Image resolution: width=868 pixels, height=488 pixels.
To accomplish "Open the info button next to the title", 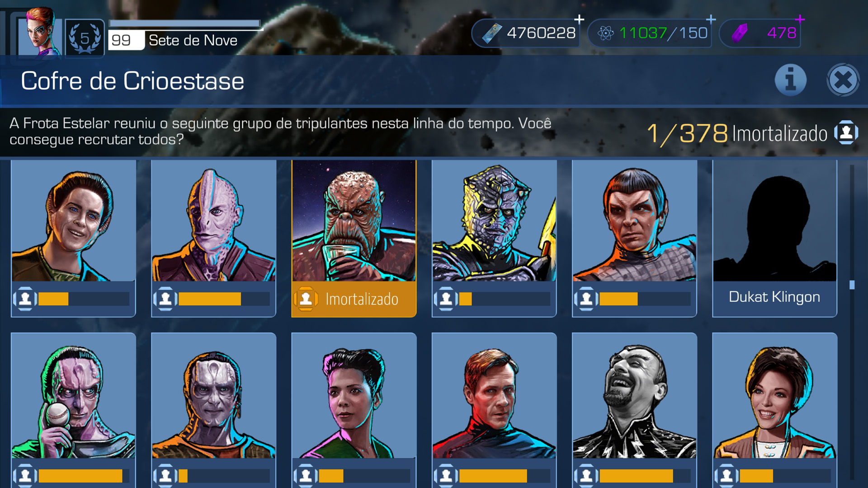I will [x=790, y=80].
